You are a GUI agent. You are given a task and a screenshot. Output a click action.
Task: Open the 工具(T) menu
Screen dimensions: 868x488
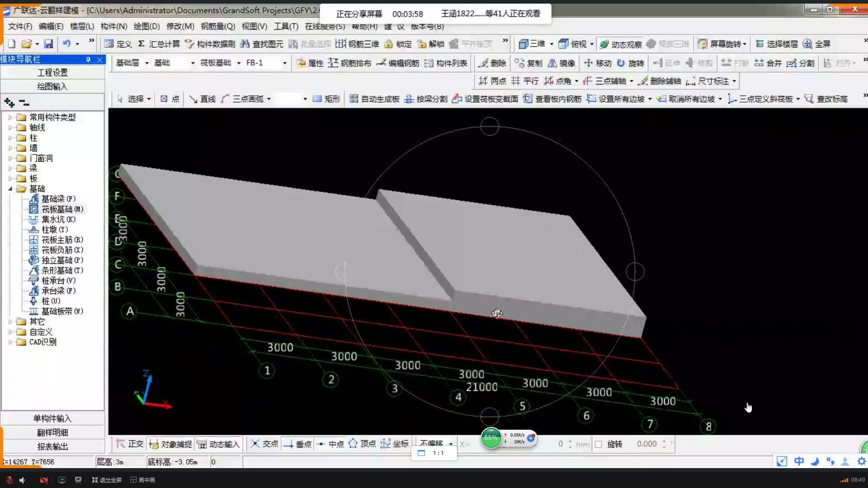coord(286,26)
